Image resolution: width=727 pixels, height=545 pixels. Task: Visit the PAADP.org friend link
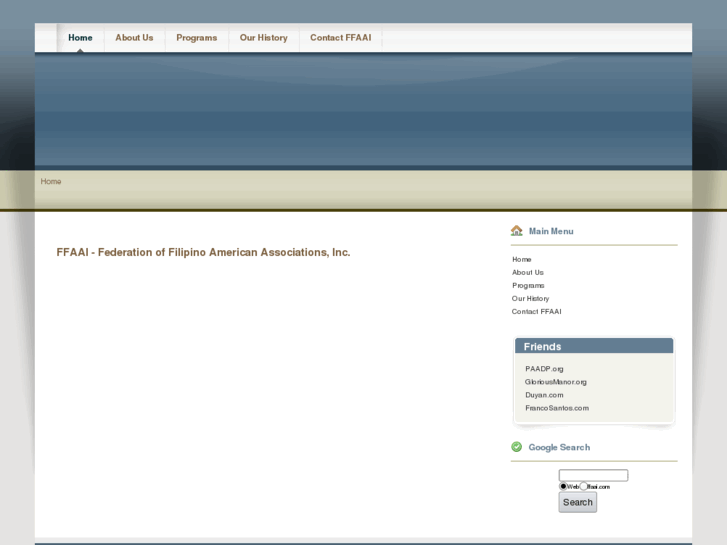point(544,369)
